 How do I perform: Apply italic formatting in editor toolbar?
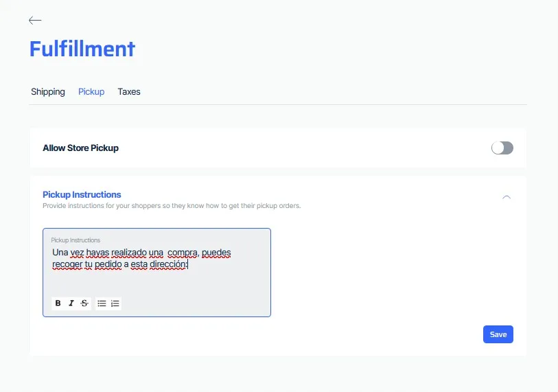[x=71, y=303]
